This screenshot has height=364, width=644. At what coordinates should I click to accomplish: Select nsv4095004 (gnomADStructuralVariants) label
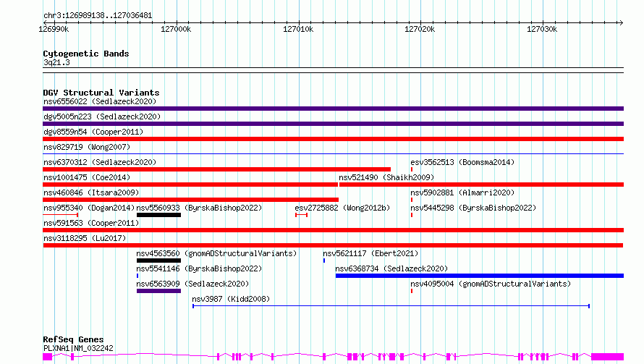[x=491, y=284]
